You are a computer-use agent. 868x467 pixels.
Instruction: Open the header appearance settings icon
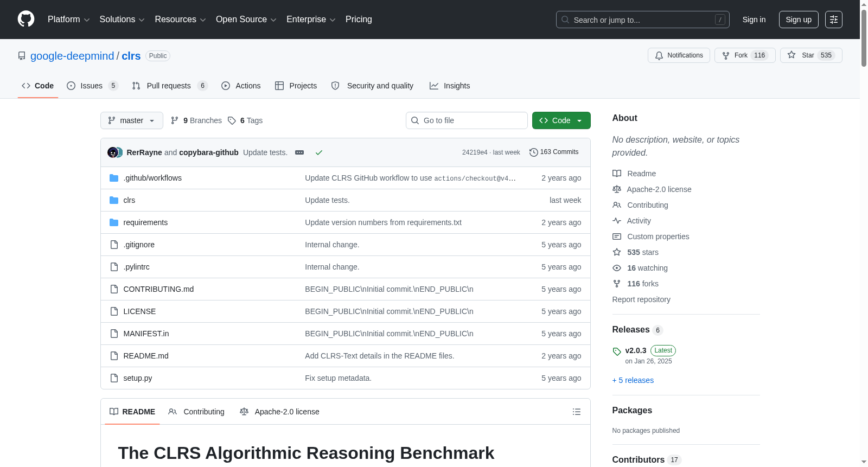[834, 20]
